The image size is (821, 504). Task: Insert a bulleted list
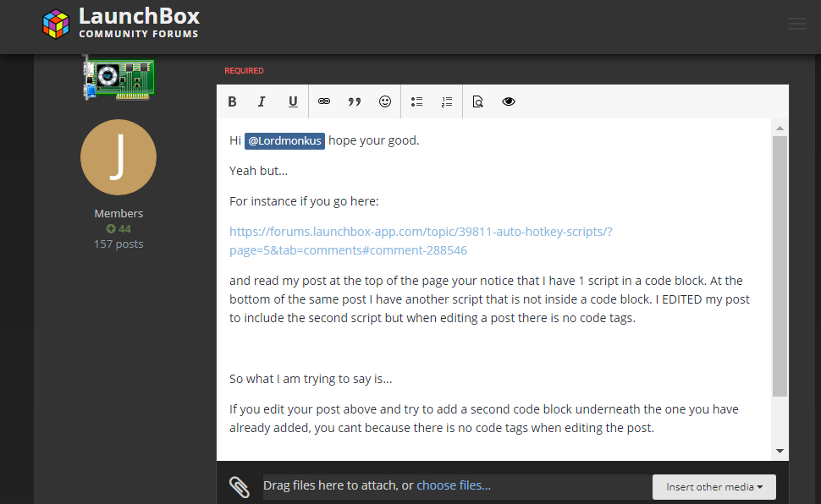[x=416, y=101]
